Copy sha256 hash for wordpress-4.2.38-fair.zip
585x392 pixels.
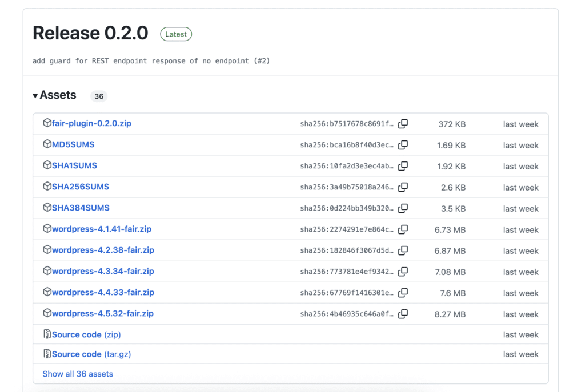point(403,250)
